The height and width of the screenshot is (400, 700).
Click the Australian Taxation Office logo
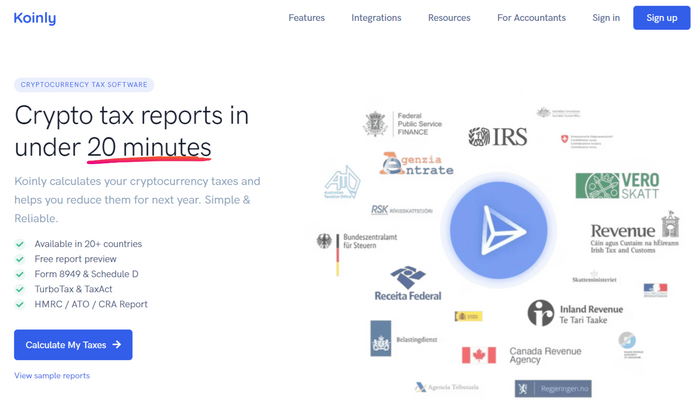pos(342,182)
